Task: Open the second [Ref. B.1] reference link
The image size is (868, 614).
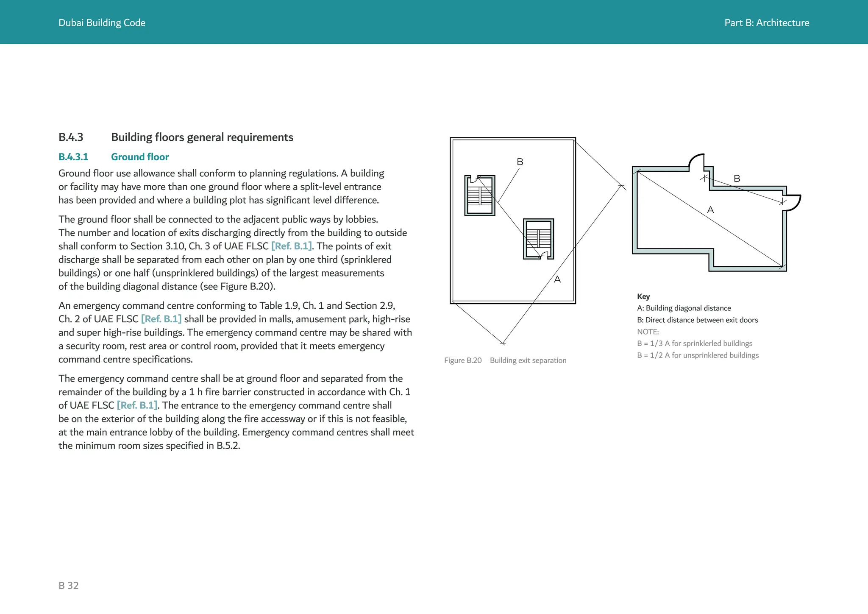Action: (161, 319)
